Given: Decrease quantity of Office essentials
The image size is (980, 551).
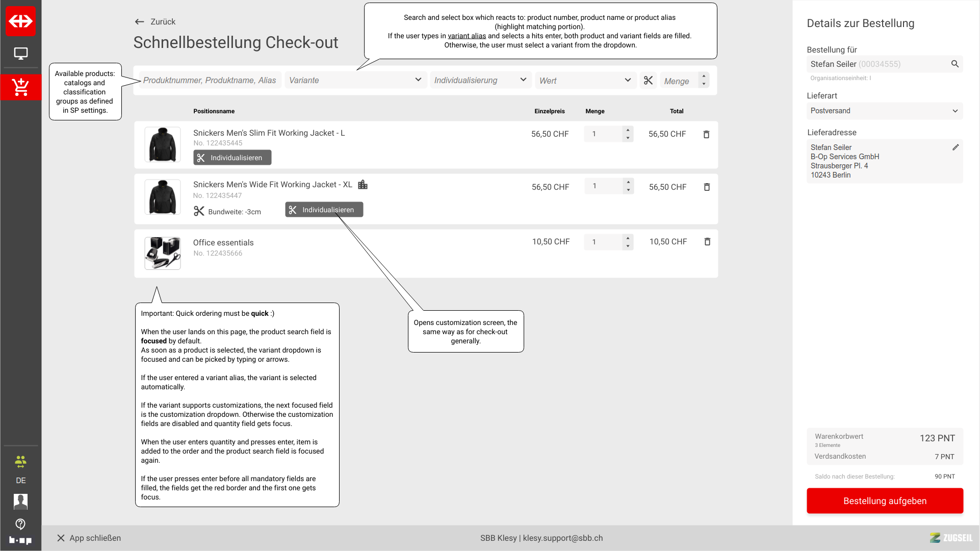Looking at the screenshot, I should coord(628,246).
